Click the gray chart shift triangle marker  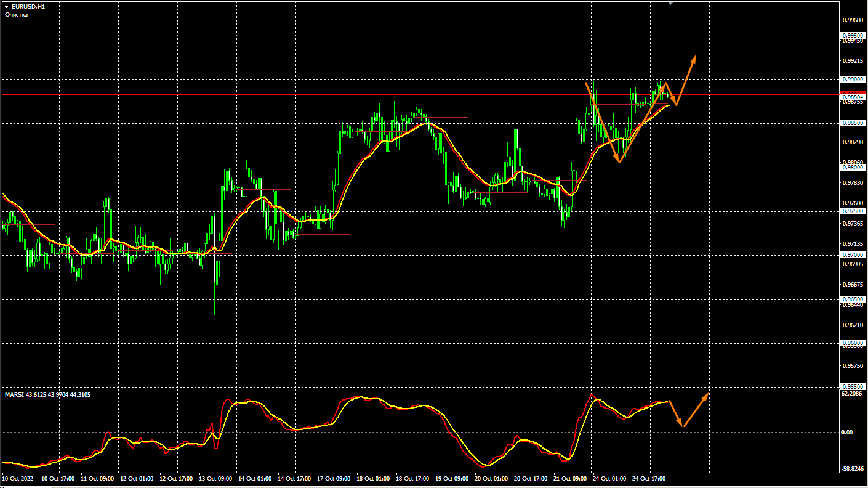670,3
